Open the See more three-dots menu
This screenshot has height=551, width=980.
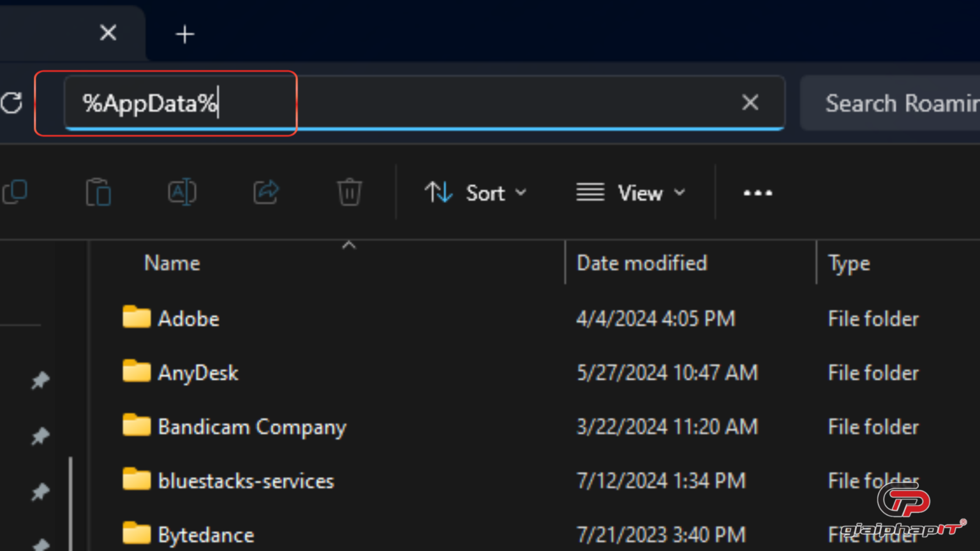click(x=757, y=193)
